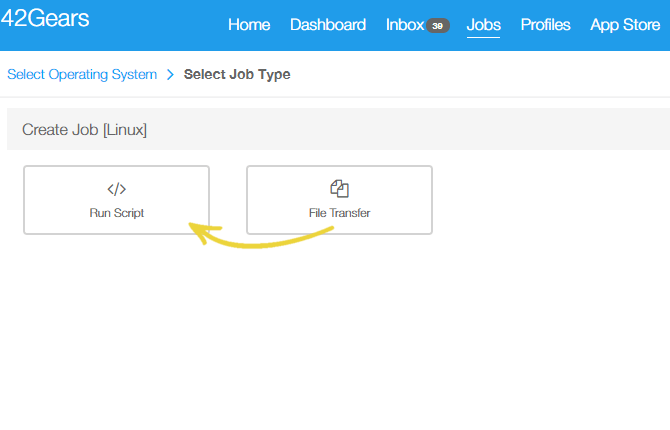Click the File Transfer text label
Viewport: 670px width, 430px height.
(339, 213)
